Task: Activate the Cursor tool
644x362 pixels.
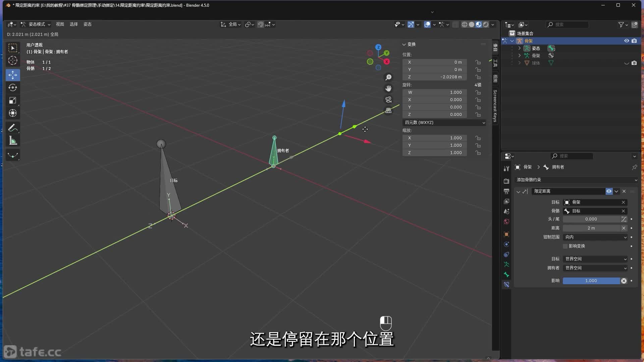Action: (x=13, y=61)
